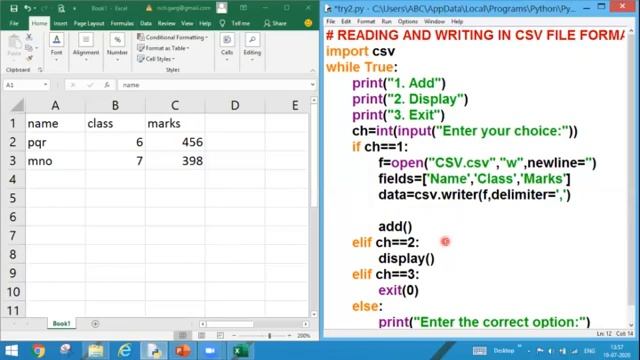The height and width of the screenshot is (360, 640).
Task: Switch to Normal view icon in status bar
Action: pos(182,336)
